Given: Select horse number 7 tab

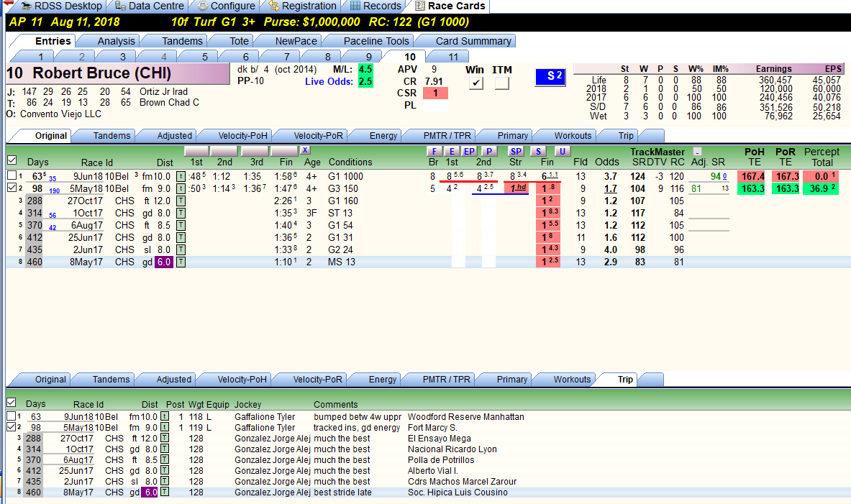Looking at the screenshot, I should pos(286,56).
